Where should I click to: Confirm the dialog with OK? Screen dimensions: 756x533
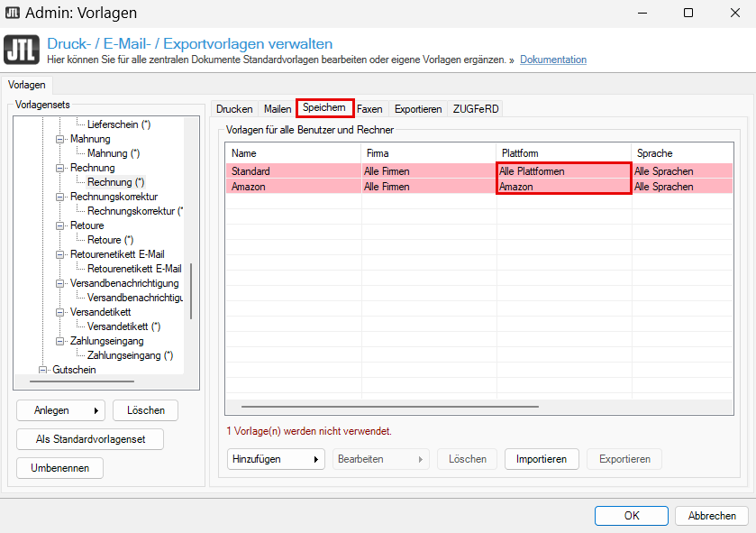coord(632,516)
